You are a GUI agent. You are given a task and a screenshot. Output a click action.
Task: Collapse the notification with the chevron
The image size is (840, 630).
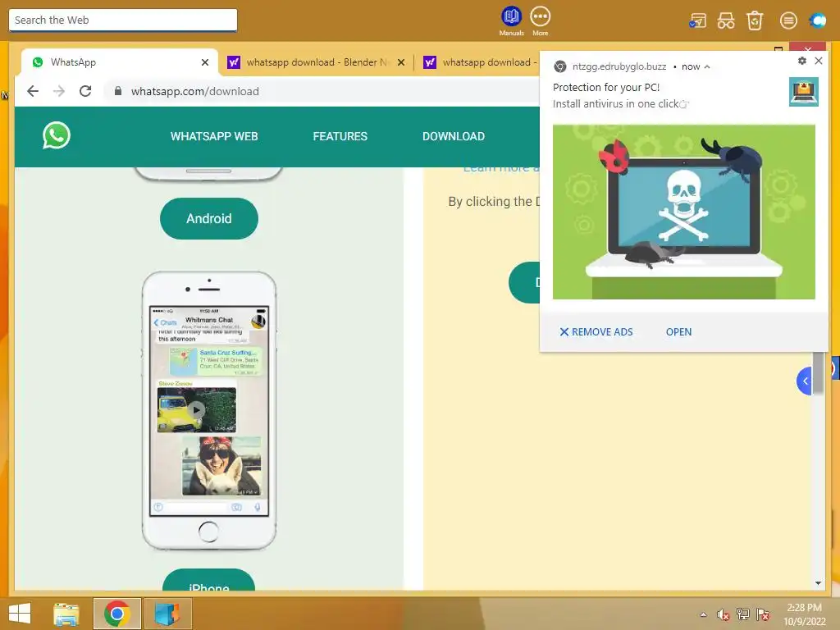(707, 67)
